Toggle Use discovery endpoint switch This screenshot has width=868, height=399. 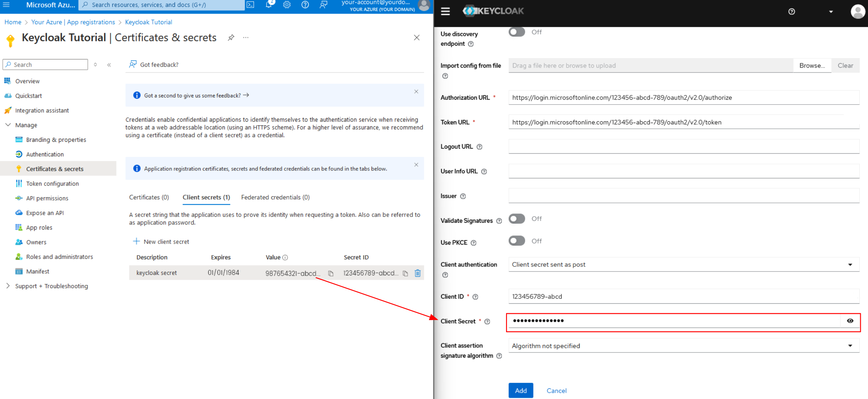517,32
